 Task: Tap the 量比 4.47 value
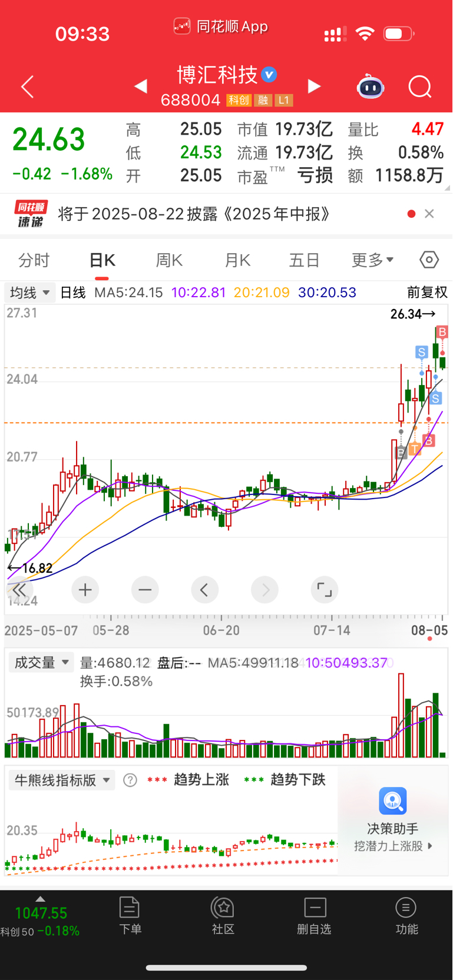pyautogui.click(x=427, y=129)
